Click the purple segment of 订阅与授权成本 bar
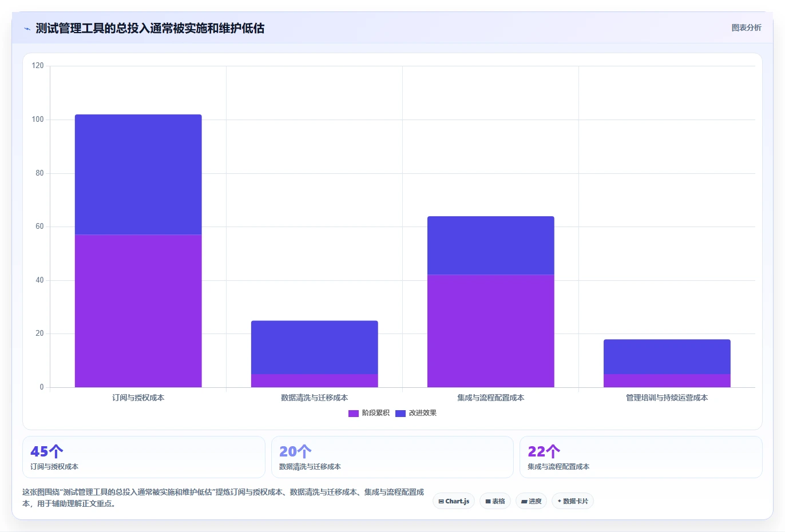 [x=138, y=311]
